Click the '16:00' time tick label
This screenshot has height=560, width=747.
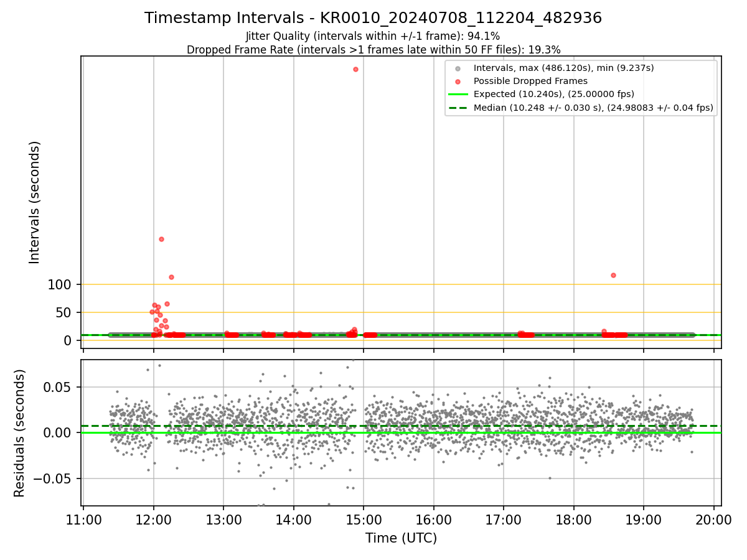click(x=434, y=520)
